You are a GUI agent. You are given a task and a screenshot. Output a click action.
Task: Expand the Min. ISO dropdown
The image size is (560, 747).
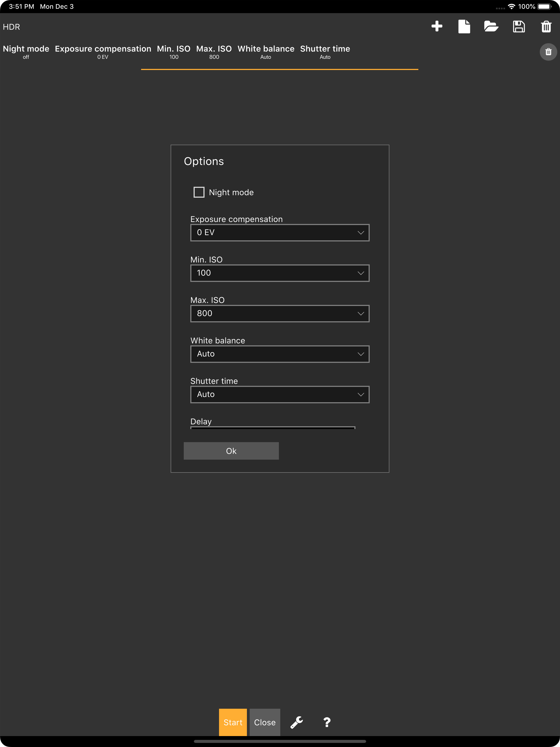click(x=280, y=273)
